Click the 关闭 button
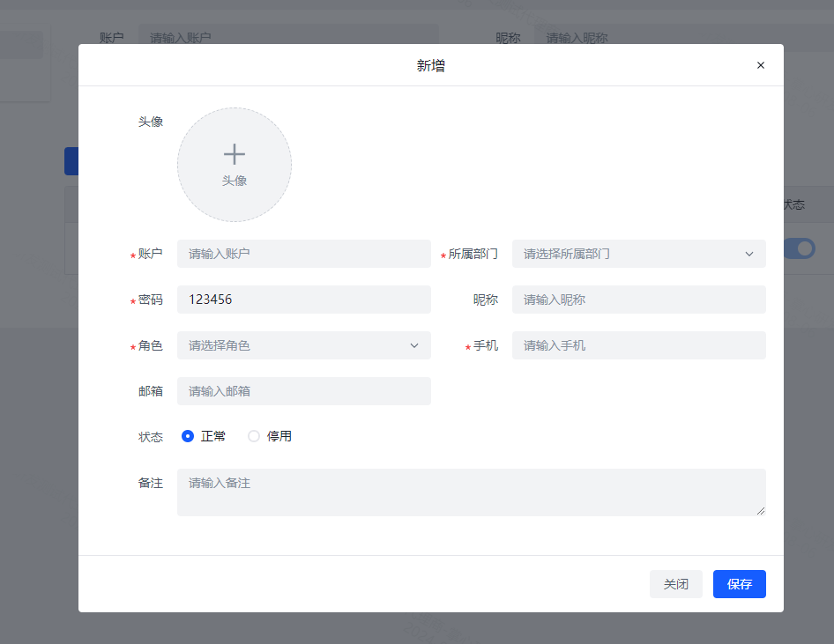 [x=675, y=584]
